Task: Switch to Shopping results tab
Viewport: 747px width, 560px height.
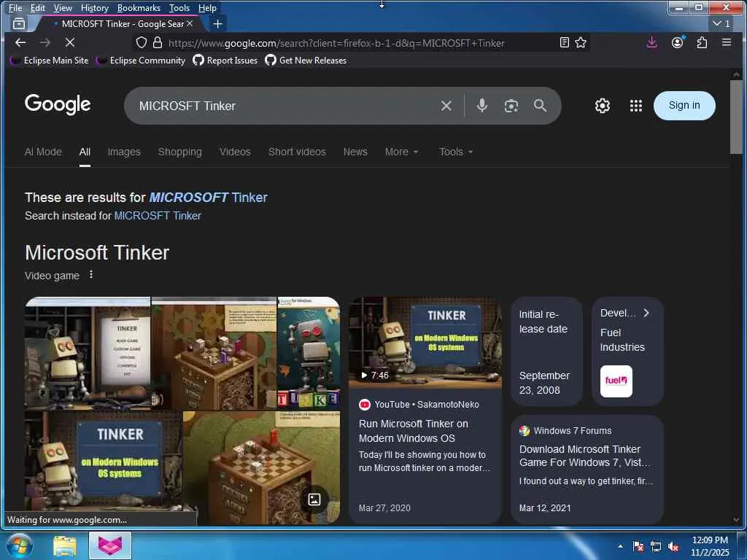Action: [179, 152]
